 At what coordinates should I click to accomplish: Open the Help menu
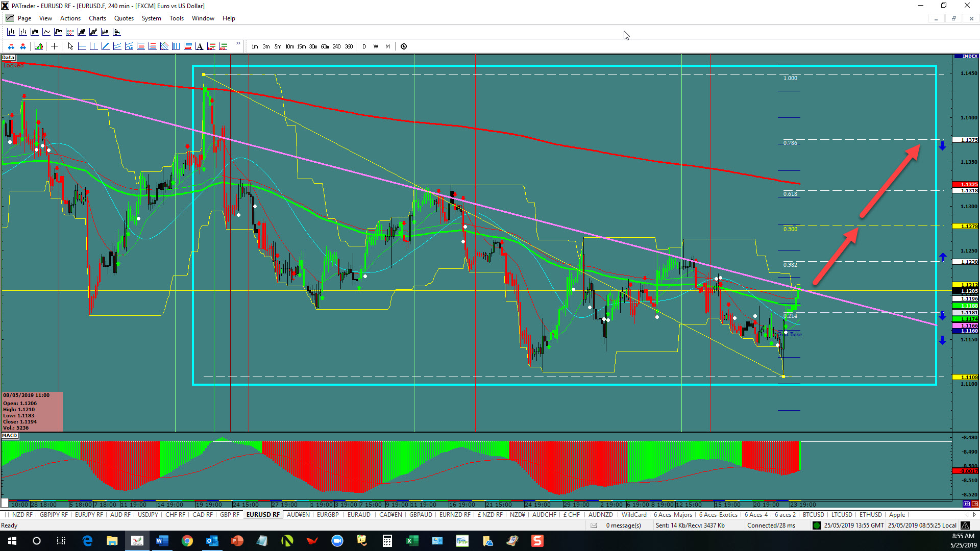click(229, 18)
